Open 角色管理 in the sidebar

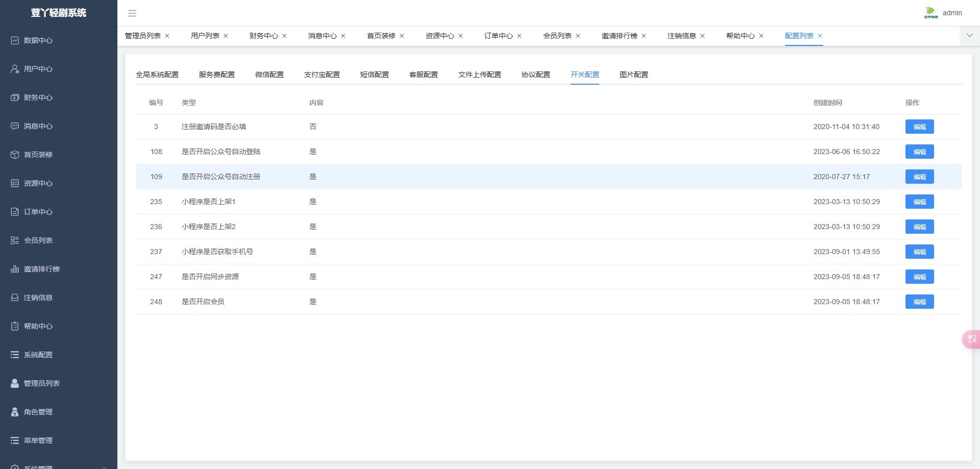[38, 412]
